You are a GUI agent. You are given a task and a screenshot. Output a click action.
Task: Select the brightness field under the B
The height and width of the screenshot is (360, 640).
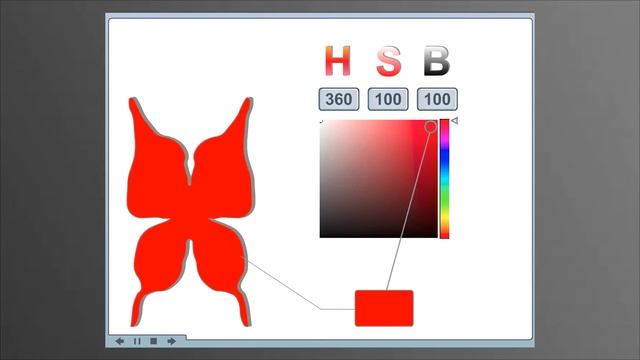[437, 99]
